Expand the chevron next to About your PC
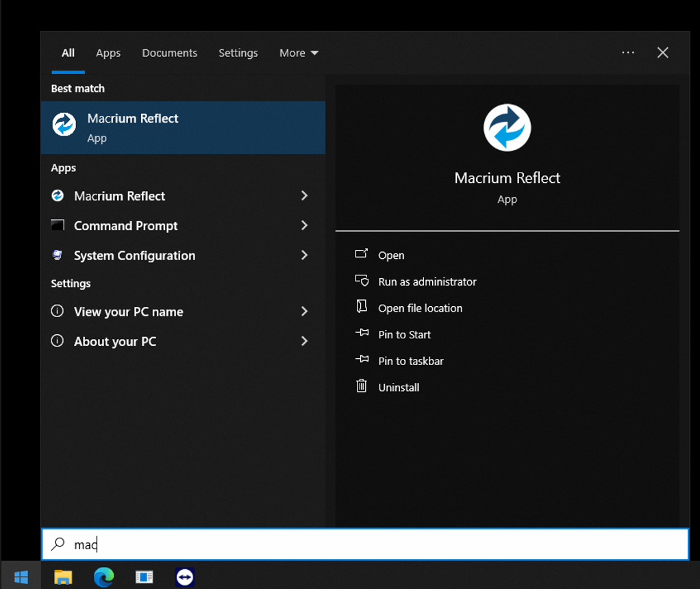Image resolution: width=700 pixels, height=589 pixels. pos(304,341)
